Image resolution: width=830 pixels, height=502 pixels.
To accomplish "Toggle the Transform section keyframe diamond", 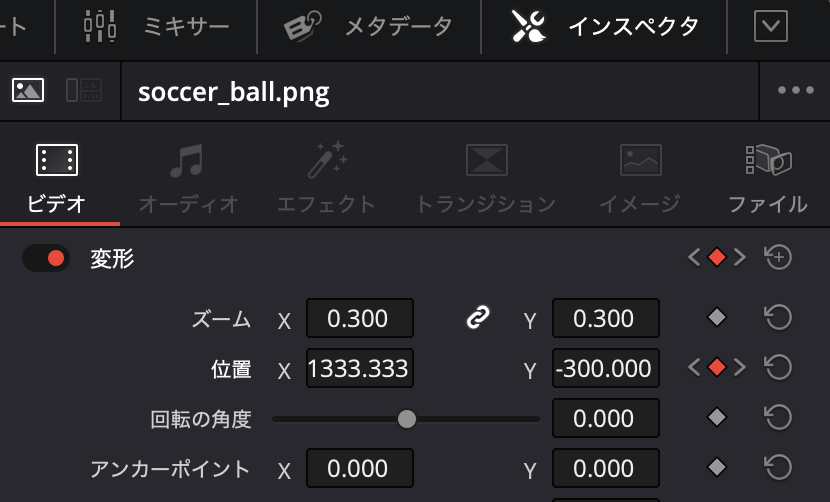I will tap(716, 258).
